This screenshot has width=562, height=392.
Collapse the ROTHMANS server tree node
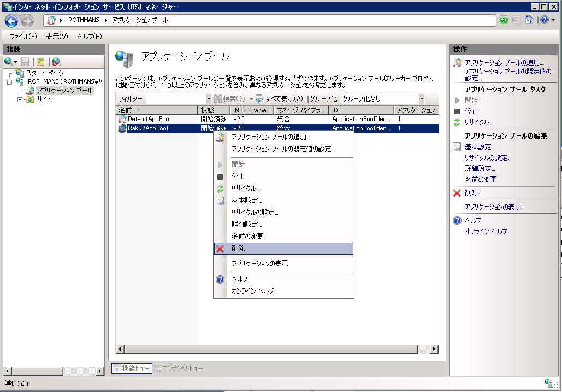[x=9, y=82]
